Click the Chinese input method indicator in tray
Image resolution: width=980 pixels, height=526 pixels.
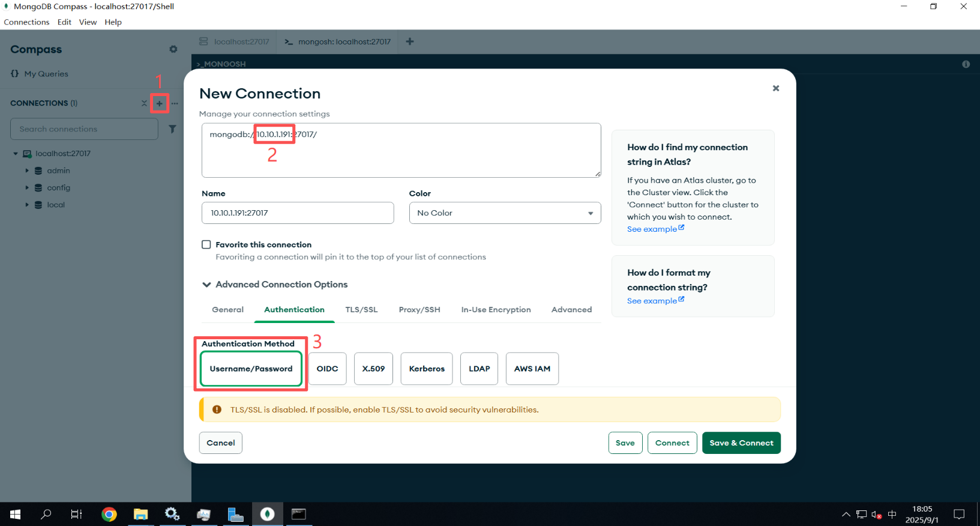click(x=892, y=515)
